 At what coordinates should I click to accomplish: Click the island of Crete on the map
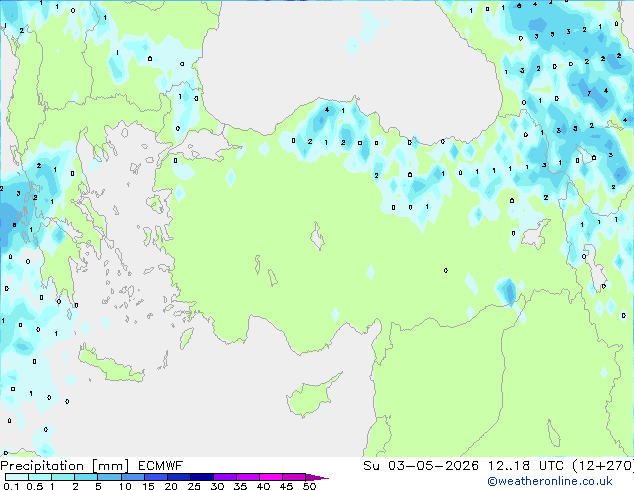(x=110, y=365)
